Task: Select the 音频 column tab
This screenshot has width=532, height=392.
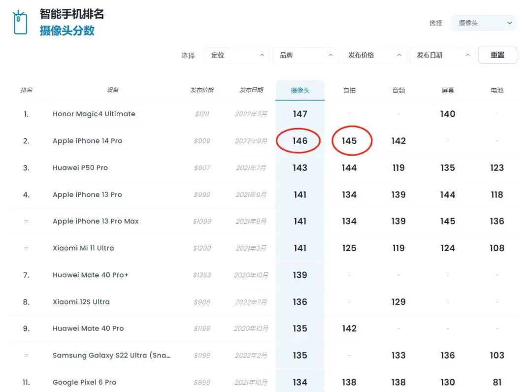Action: coord(399,90)
